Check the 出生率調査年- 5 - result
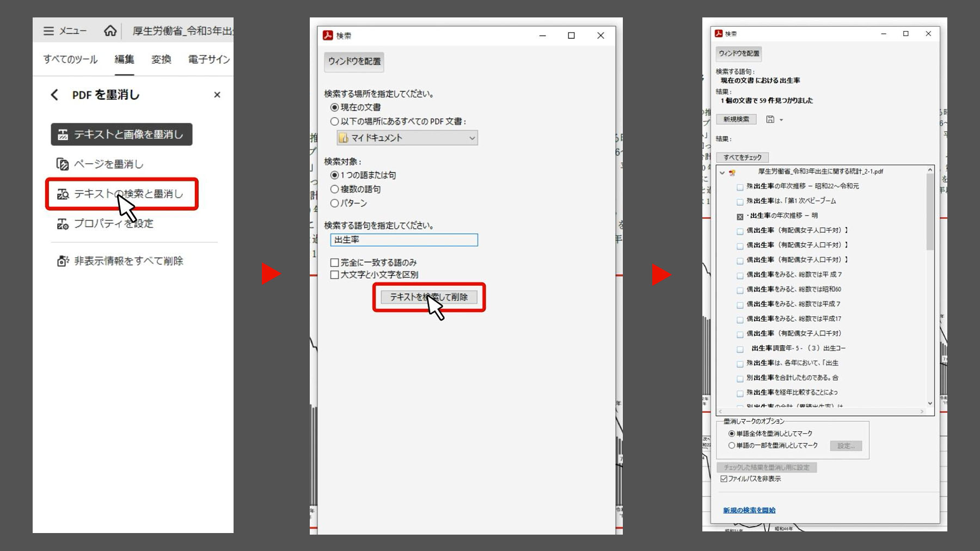The image size is (980, 551). (x=740, y=349)
